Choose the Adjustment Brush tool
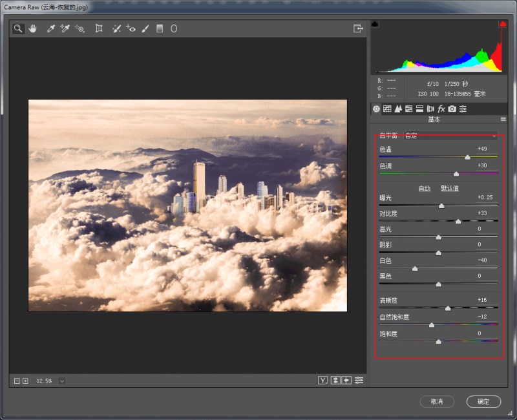Viewport: 517px width, 420px height. tap(145, 28)
